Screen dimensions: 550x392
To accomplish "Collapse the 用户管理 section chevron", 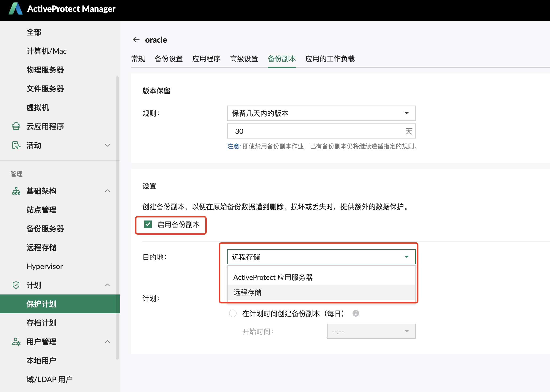I will [107, 342].
